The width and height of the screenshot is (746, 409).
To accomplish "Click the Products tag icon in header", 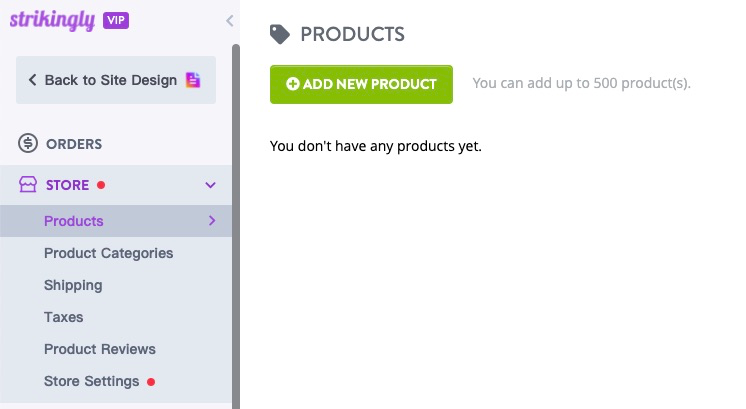I will [280, 34].
